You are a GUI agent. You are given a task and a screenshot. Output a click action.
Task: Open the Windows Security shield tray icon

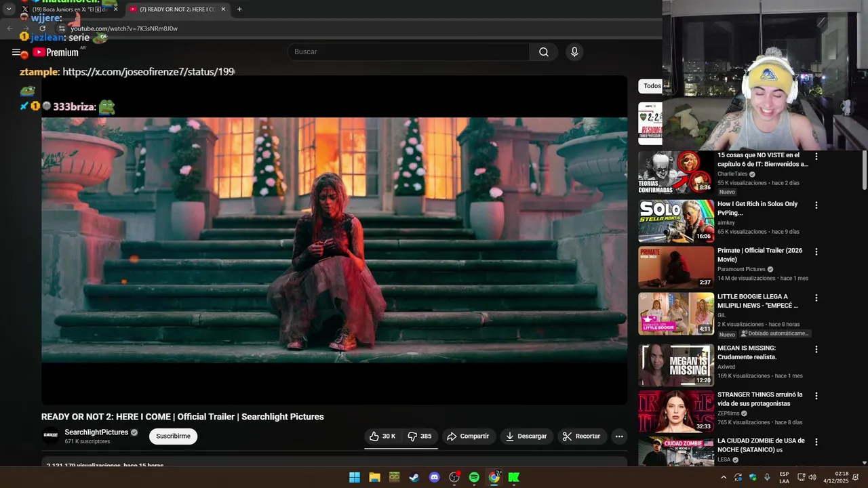point(753,477)
